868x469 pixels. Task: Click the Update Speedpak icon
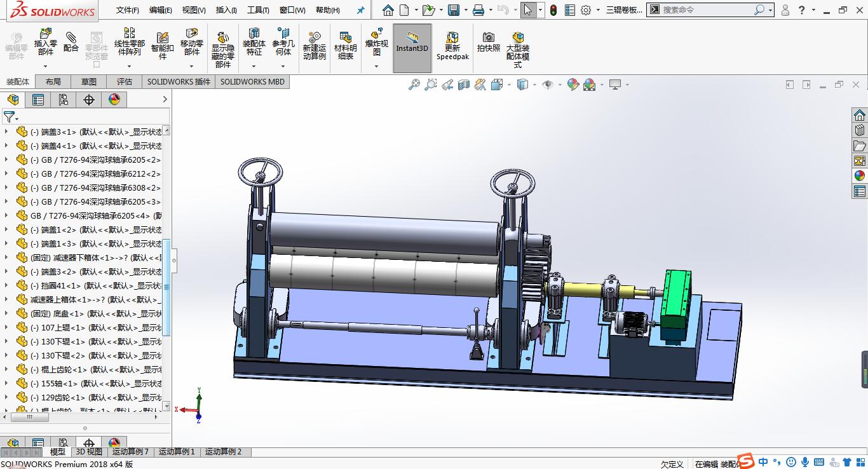(452, 42)
